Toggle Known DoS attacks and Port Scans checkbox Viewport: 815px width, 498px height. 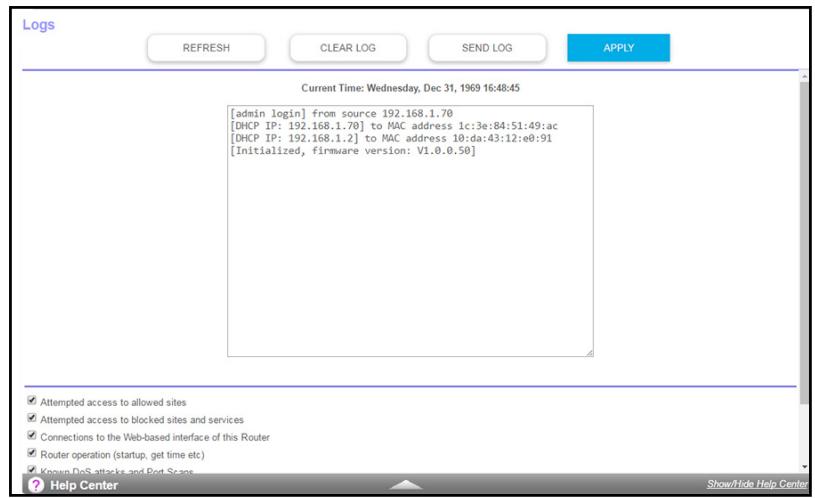click(x=32, y=469)
